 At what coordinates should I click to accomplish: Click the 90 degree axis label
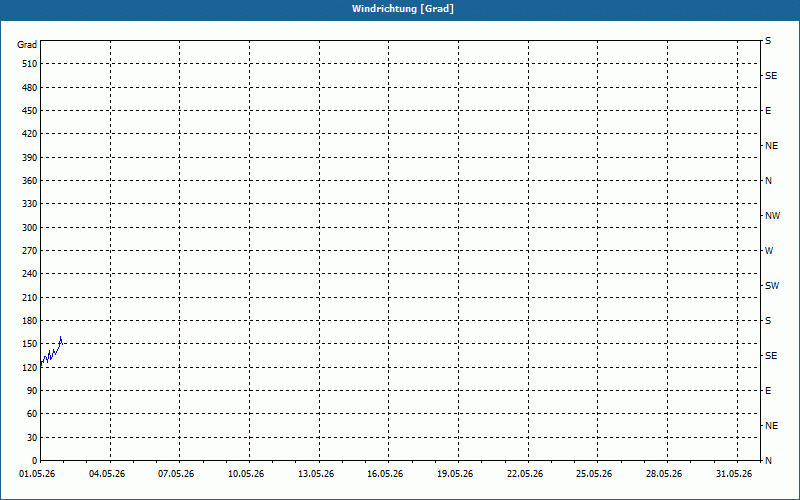tap(32, 391)
